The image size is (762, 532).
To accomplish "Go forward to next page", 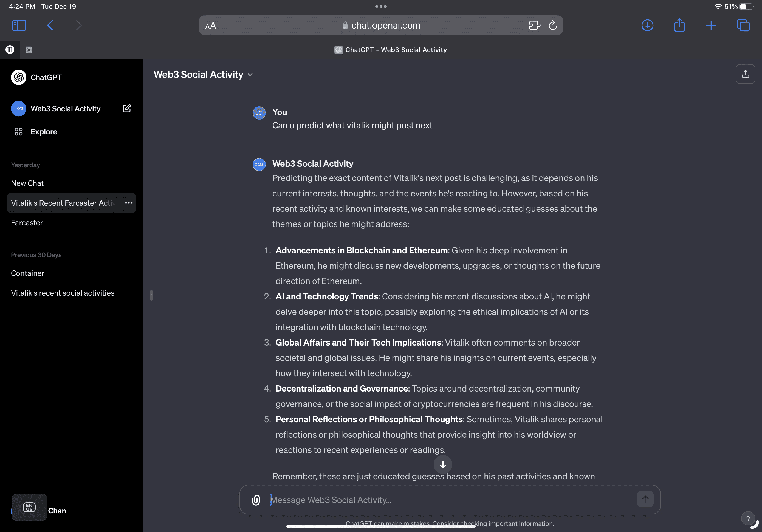I will [x=79, y=25].
